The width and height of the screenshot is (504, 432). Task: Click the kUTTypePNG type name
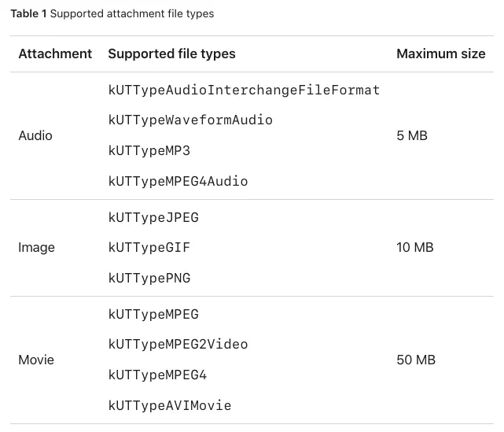click(x=149, y=279)
